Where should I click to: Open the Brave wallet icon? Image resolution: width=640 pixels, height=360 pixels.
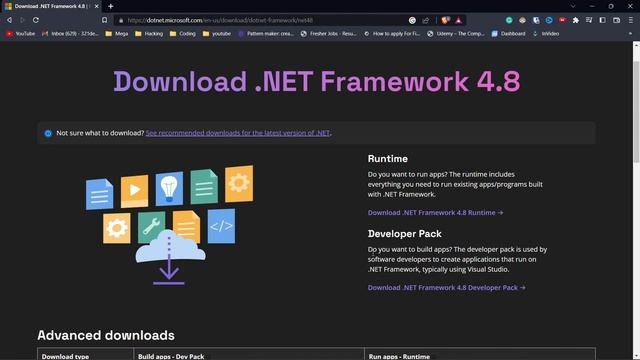(616, 20)
